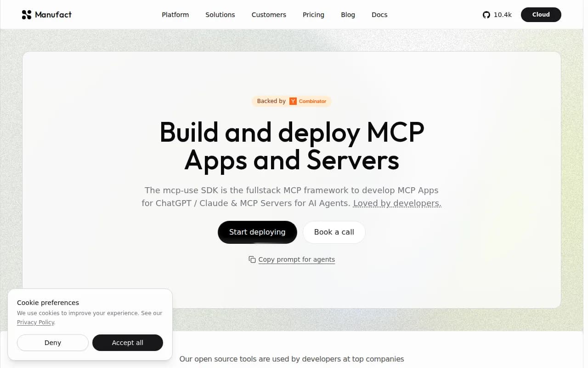
Task: Copy prompt for agents link
Action: click(x=297, y=259)
